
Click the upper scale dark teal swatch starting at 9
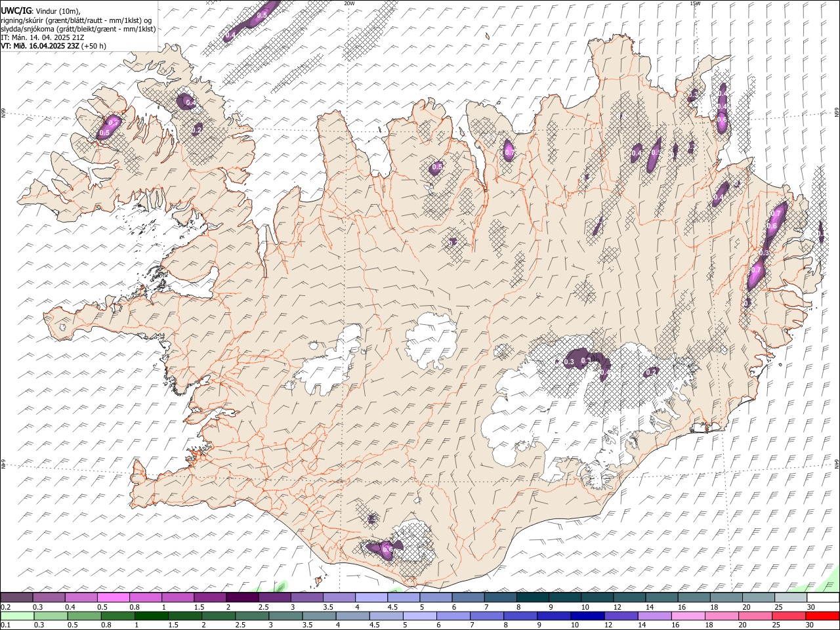(x=565, y=598)
